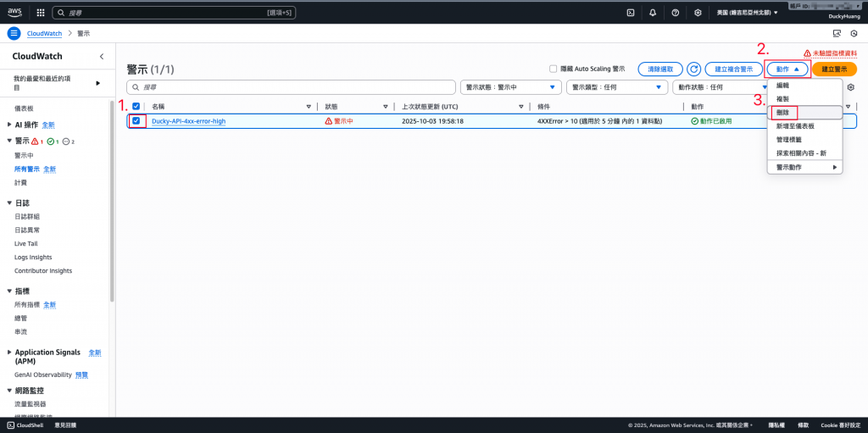Screen dimensions: 868x433
Task: Choose 管理標籤 from the actions menu
Action: [805, 139]
